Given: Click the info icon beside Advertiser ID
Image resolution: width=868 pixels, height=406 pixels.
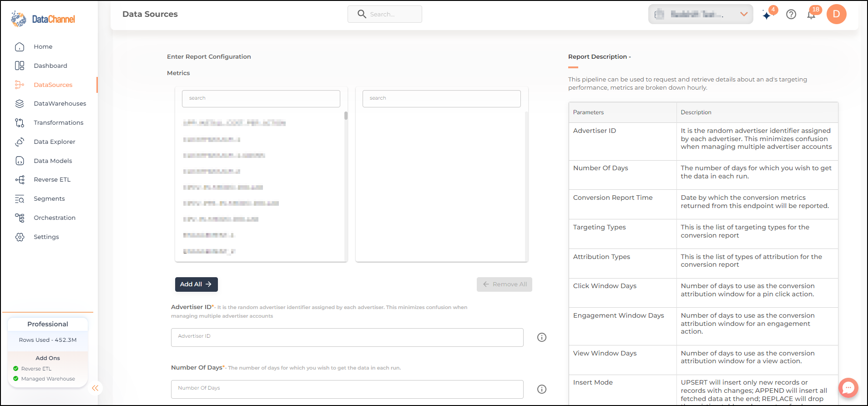Looking at the screenshot, I should pos(542,337).
